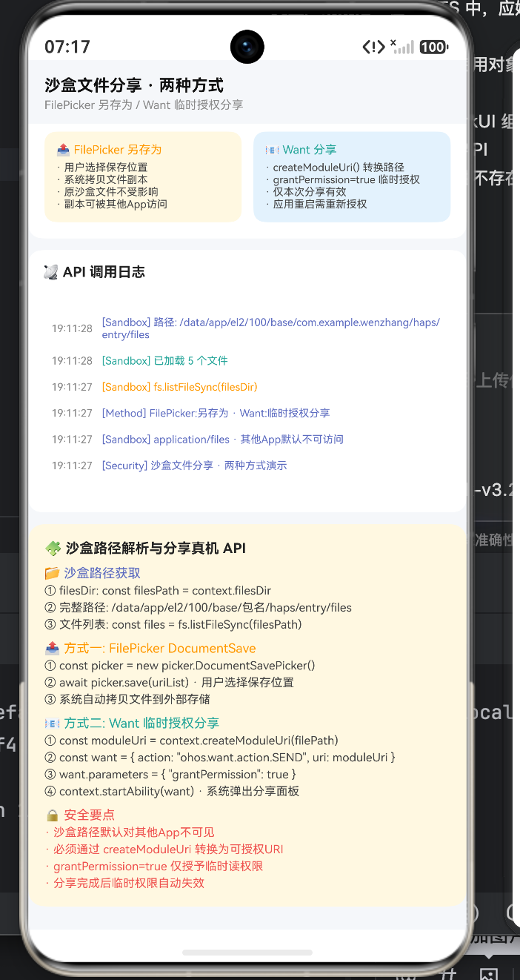Screen dimensions: 520x980
Task: Click red line 沙盒路径默认对其他App不可见
Action: 130,832
